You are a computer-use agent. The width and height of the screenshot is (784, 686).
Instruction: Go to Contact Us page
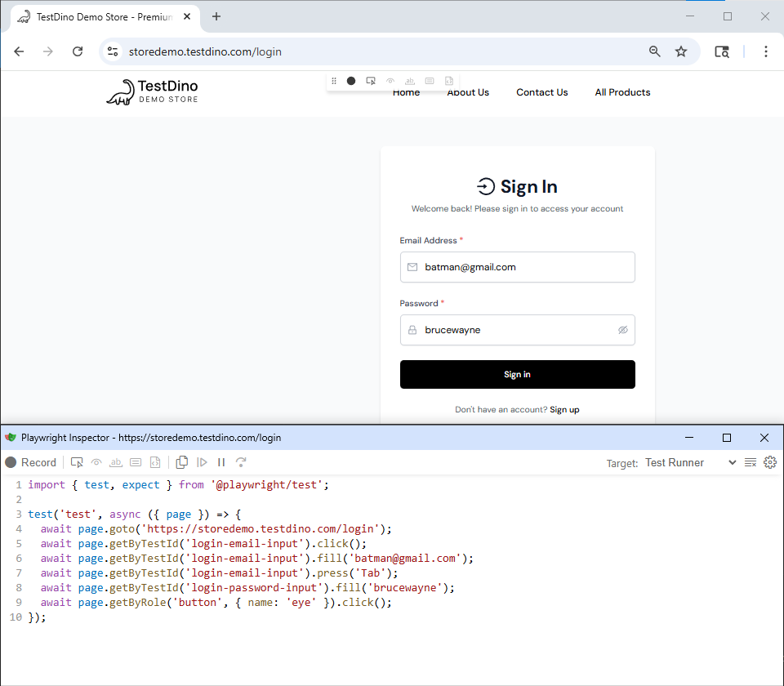click(x=541, y=92)
